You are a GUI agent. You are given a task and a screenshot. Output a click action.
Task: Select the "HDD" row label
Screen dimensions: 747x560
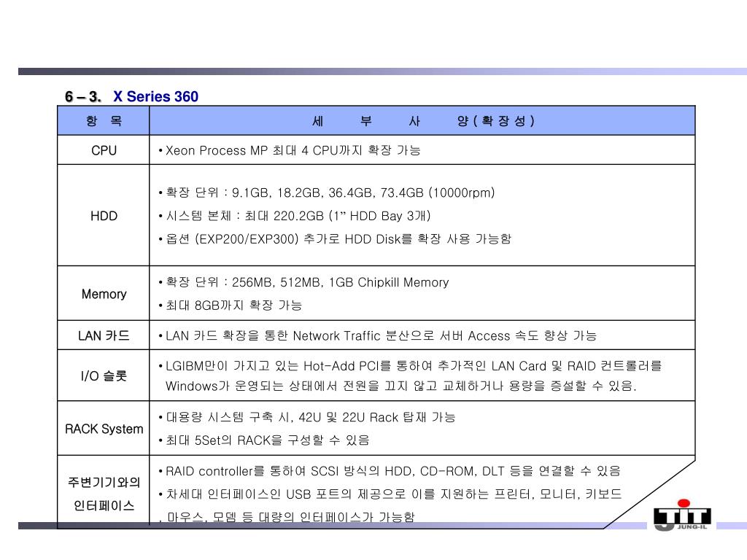coord(104,216)
